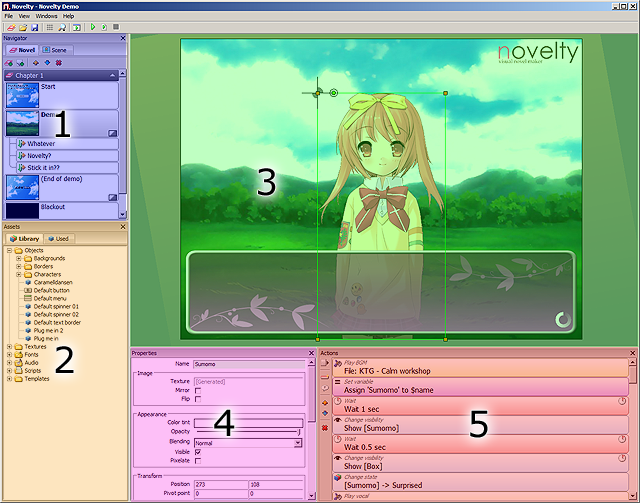Click the add chapter icon in Navigator
Screen dimensions: 640x503
(9, 63)
